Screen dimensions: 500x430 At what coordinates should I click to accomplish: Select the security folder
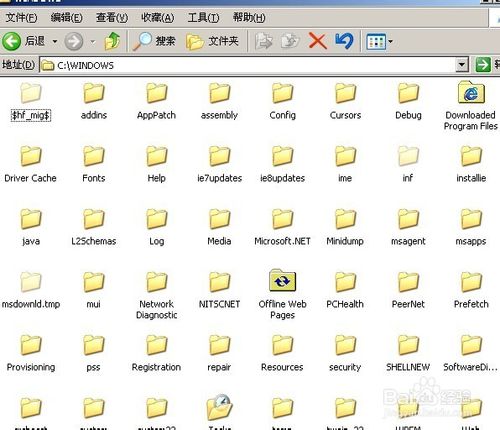coord(345,354)
